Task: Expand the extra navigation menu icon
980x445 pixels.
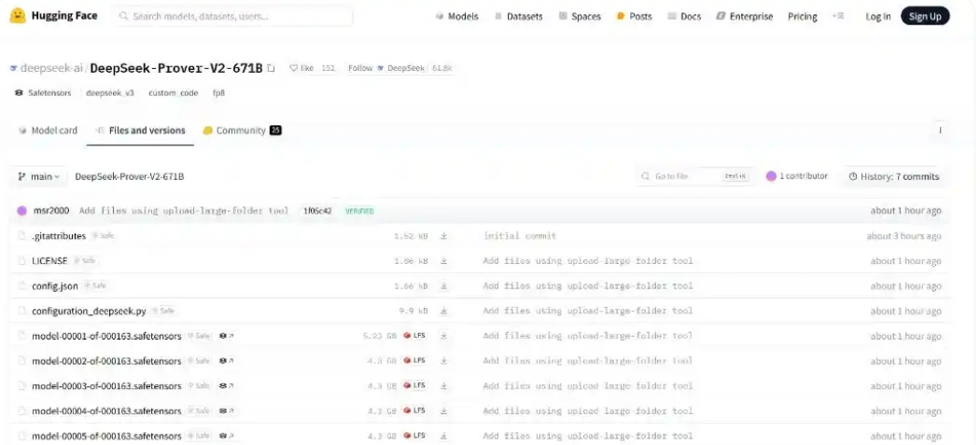Action: (x=839, y=16)
